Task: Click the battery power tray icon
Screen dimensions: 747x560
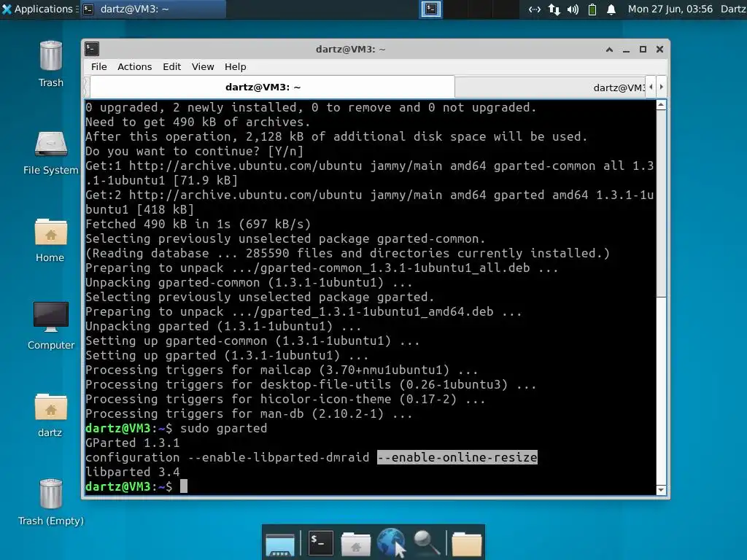Action: pyautogui.click(x=592, y=9)
